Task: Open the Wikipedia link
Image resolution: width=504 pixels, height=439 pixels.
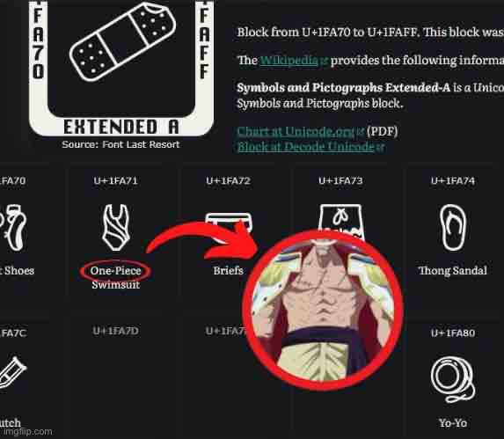Action: click(x=289, y=60)
